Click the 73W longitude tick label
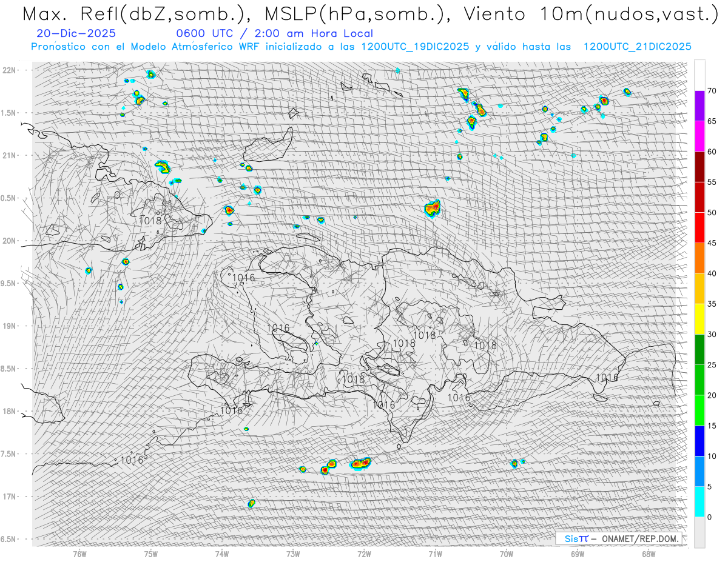 pyautogui.click(x=293, y=554)
